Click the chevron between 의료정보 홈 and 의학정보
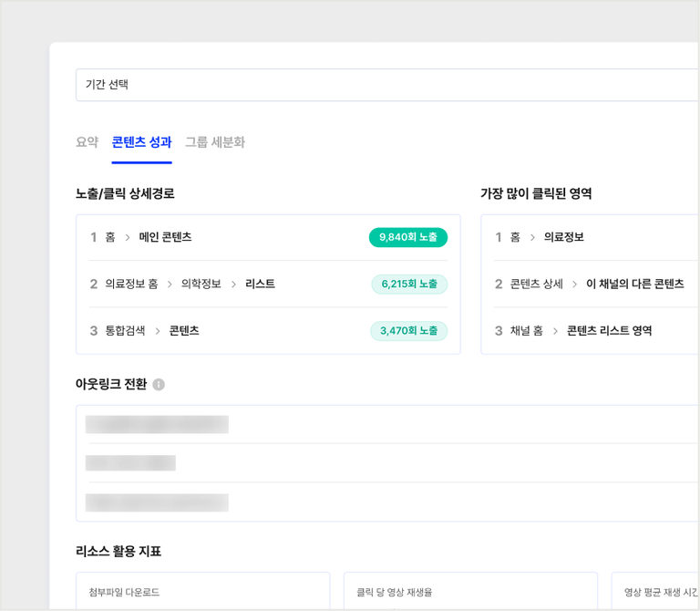 tap(170, 285)
